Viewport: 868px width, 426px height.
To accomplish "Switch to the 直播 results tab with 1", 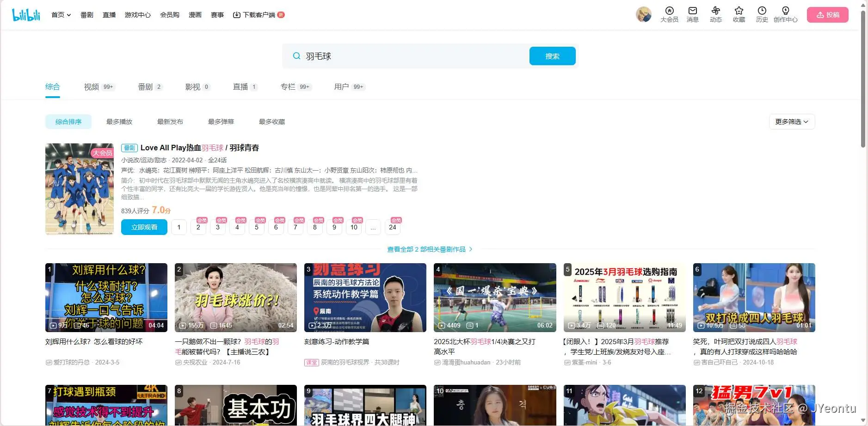I will pyautogui.click(x=245, y=87).
